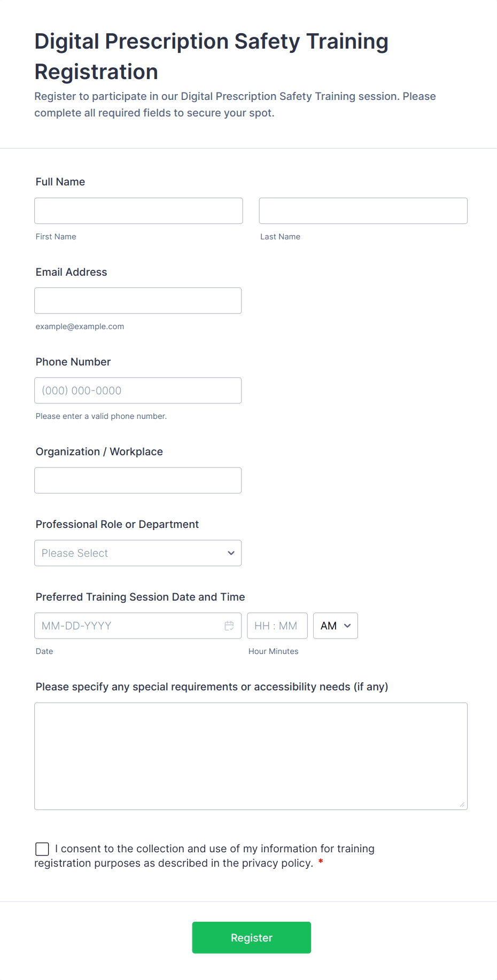Open the Professional Role or Department dropdown
Image resolution: width=497 pixels, height=980 pixels.
pos(137,553)
